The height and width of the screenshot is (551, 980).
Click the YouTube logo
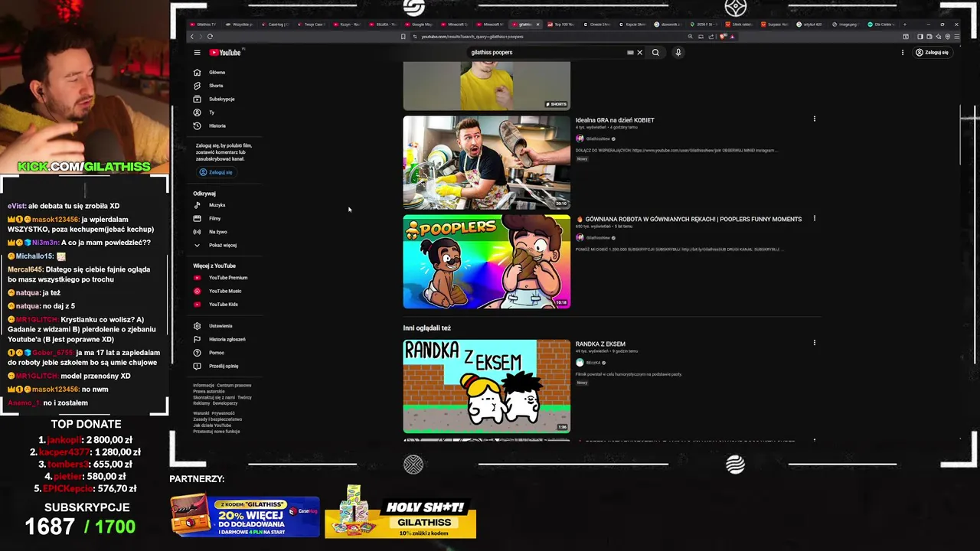(226, 53)
